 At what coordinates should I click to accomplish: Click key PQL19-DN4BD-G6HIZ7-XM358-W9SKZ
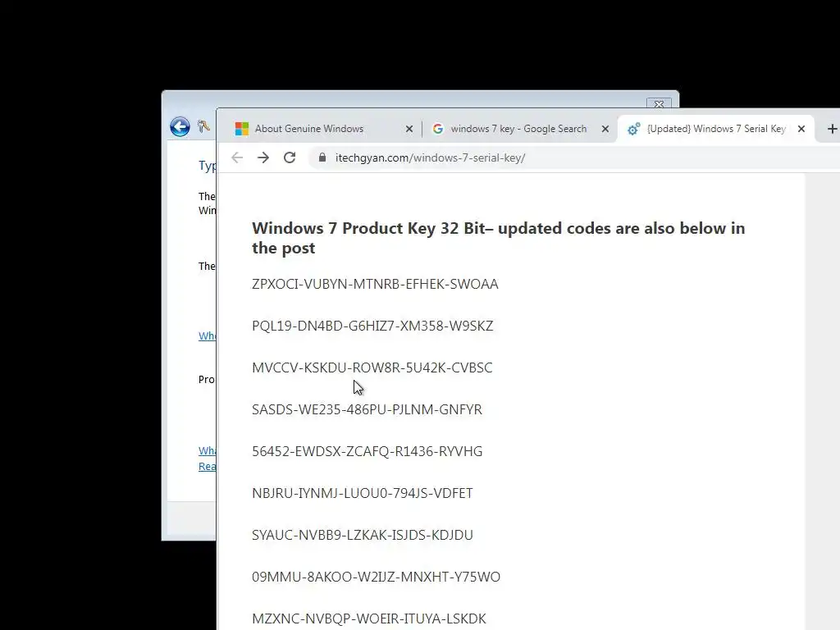tap(372, 326)
